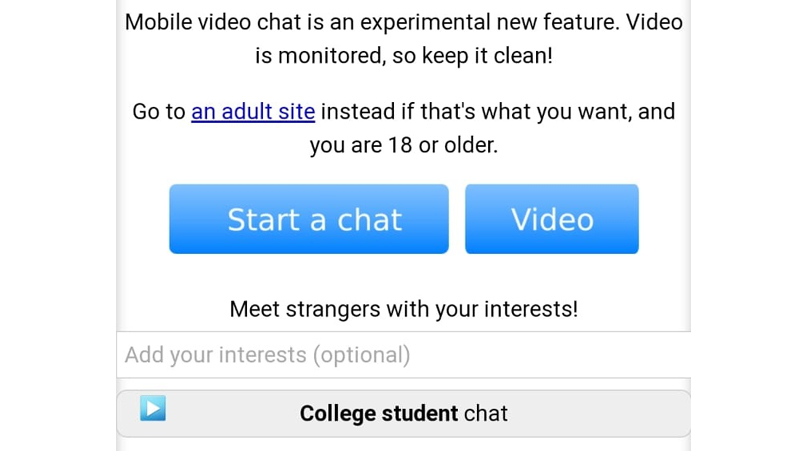Select the "Meet strangers with your interests!" text
Viewport: 800px width, 451px height.
(x=404, y=309)
